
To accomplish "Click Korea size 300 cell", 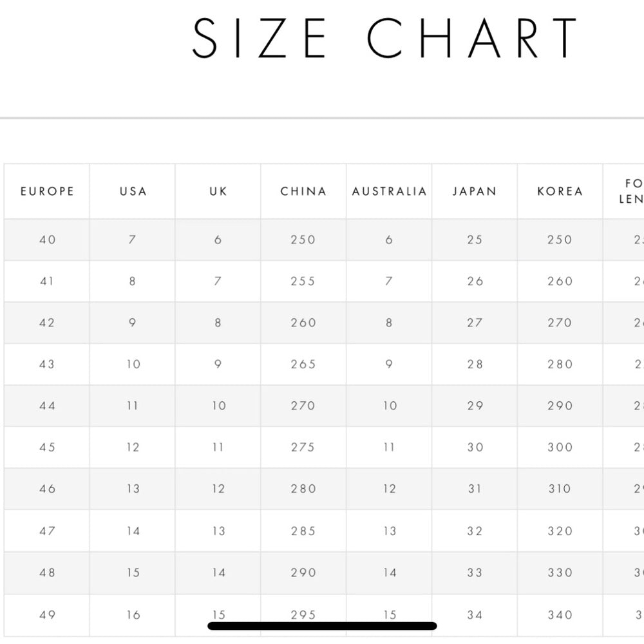I will [x=560, y=448].
